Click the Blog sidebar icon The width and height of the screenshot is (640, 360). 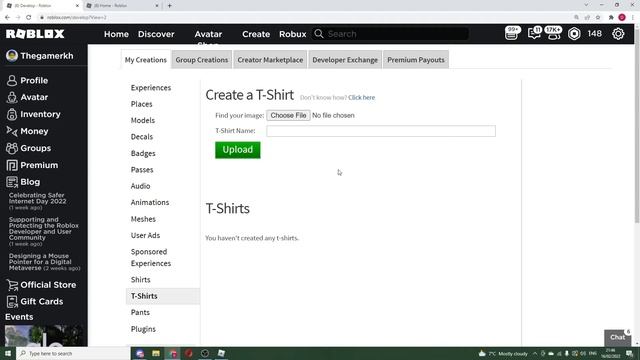click(x=12, y=182)
